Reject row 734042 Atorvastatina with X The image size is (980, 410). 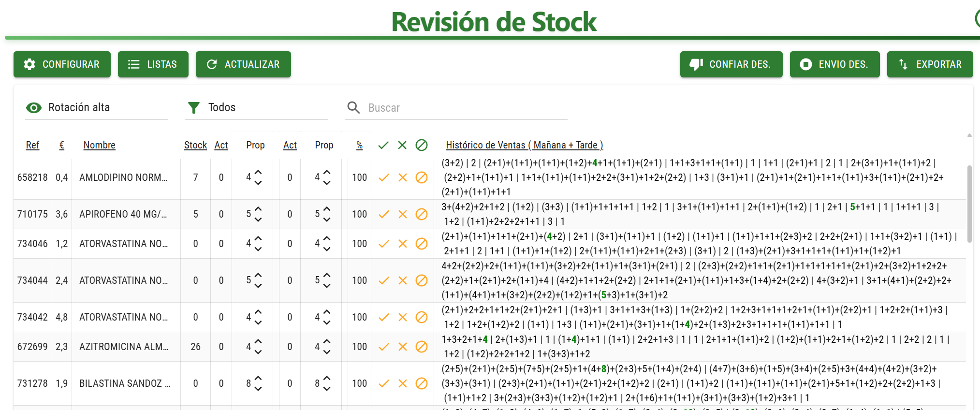click(403, 317)
